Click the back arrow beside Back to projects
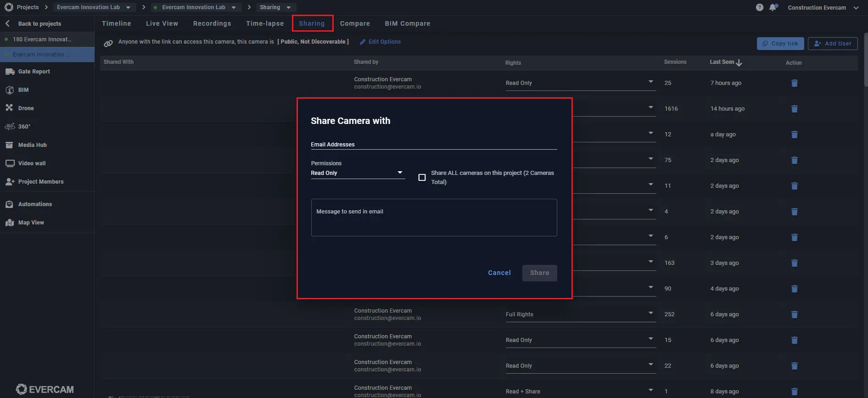Image resolution: width=868 pixels, height=398 pixels. tap(7, 23)
